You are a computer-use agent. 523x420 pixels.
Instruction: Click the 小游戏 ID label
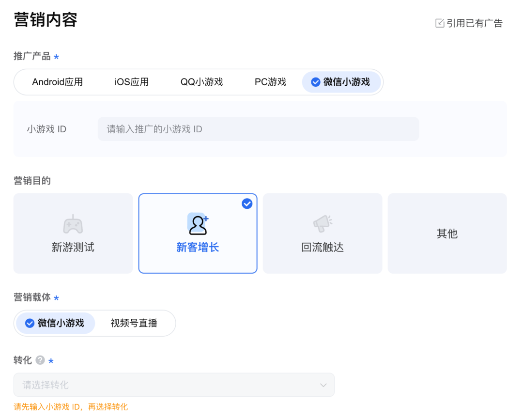pyautogui.click(x=46, y=129)
